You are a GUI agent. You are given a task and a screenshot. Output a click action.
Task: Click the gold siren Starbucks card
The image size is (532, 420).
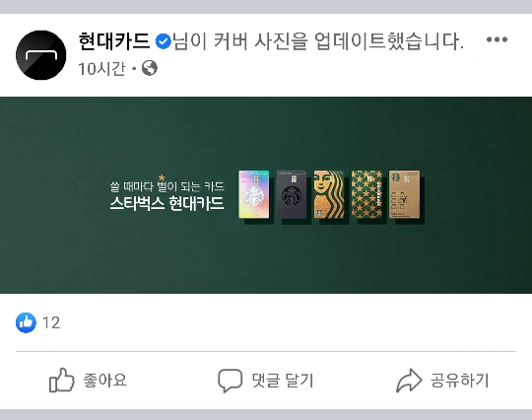tap(329, 194)
